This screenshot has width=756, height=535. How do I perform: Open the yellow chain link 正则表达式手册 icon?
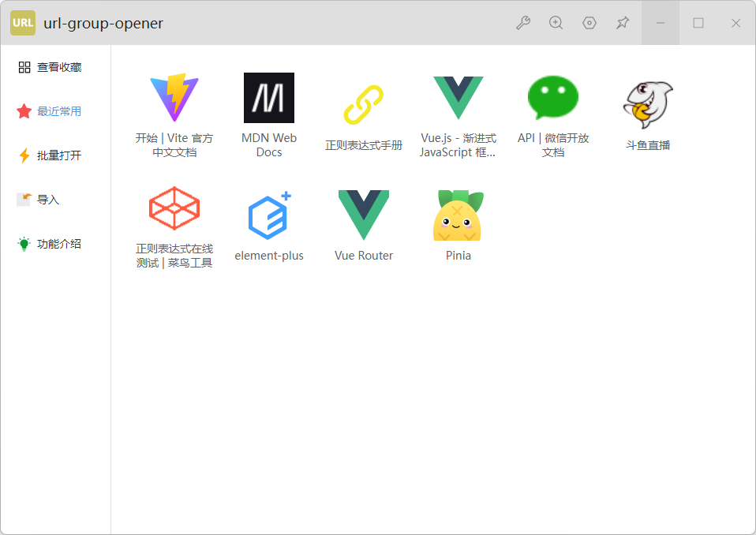click(x=364, y=105)
